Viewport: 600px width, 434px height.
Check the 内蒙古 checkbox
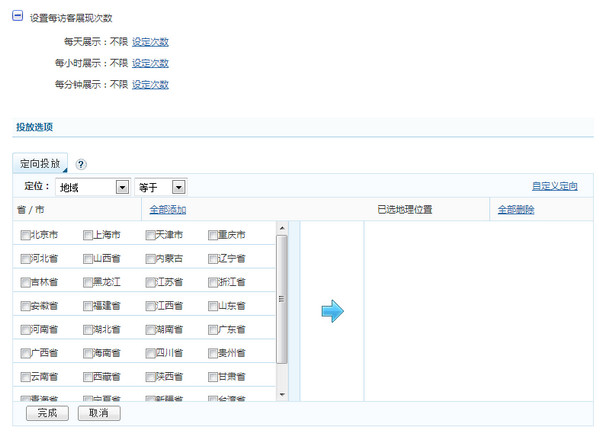tap(150, 259)
